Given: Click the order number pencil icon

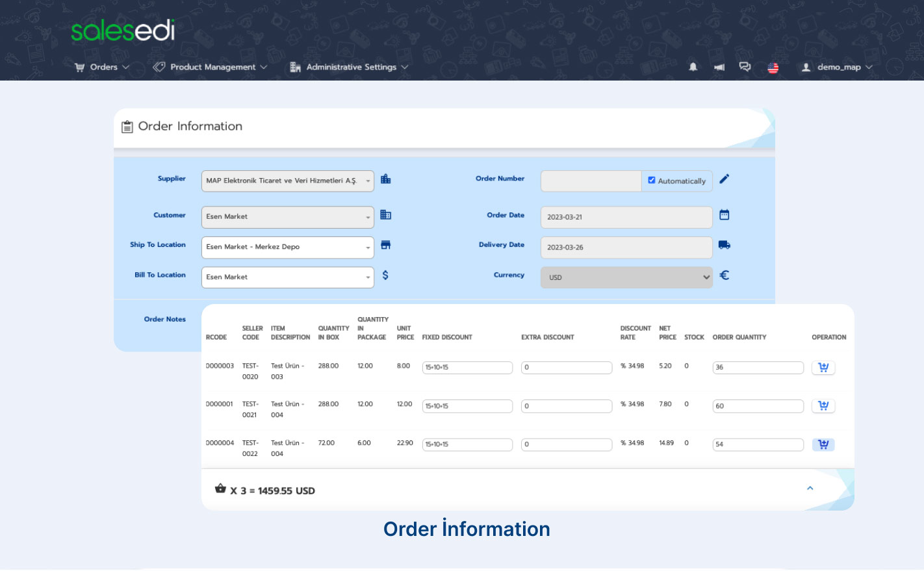Looking at the screenshot, I should point(725,179).
